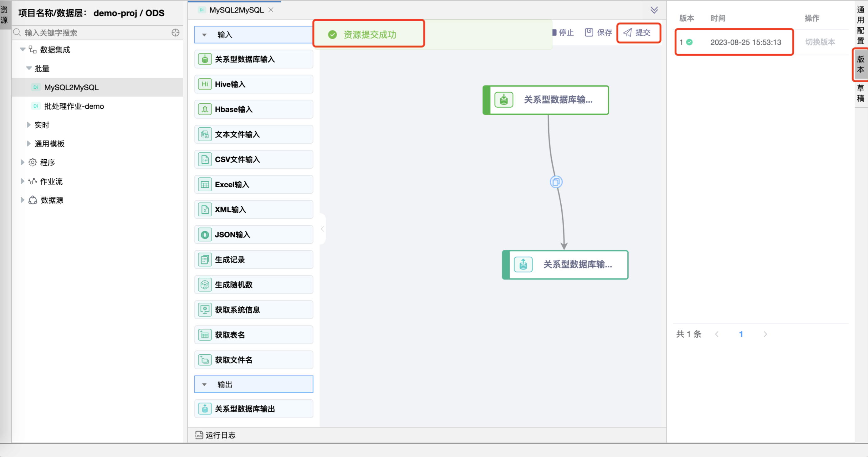Select the Excel输入 component
Image resolution: width=868 pixels, height=457 pixels.
coord(253,184)
